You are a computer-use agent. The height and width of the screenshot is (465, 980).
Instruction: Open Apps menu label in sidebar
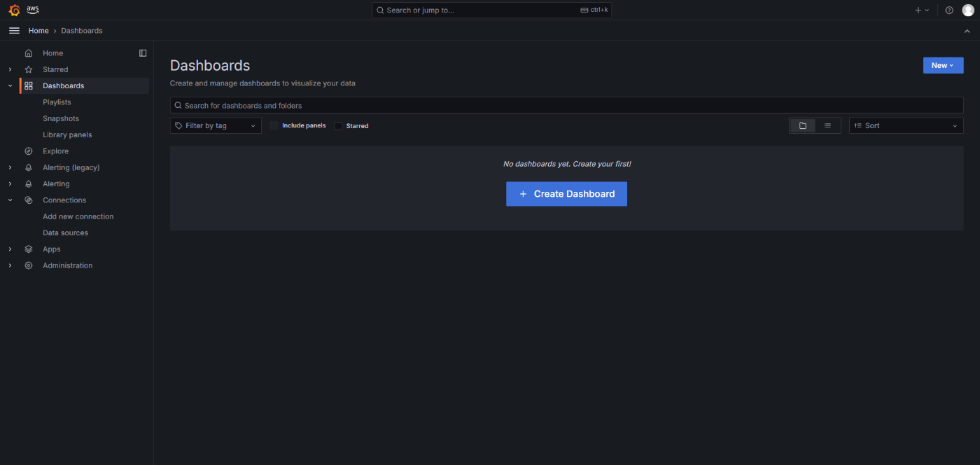click(52, 249)
